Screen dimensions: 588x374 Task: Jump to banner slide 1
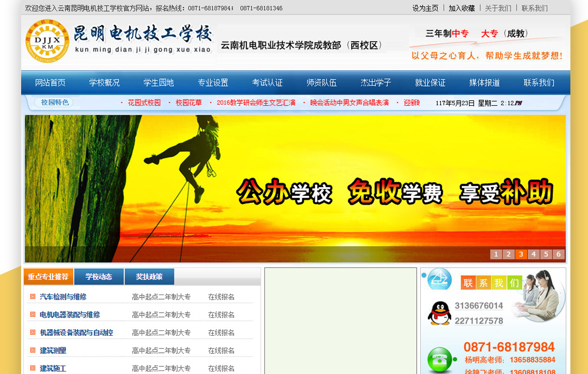(x=496, y=254)
